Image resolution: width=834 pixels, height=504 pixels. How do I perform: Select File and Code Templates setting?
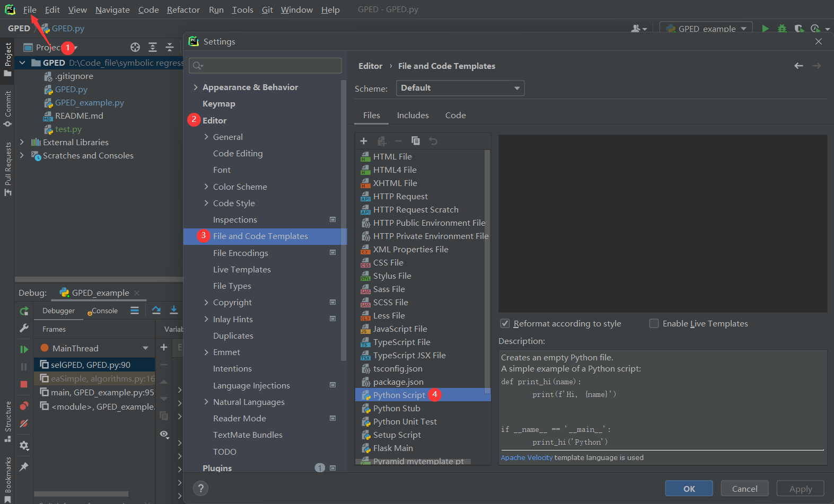(265, 236)
